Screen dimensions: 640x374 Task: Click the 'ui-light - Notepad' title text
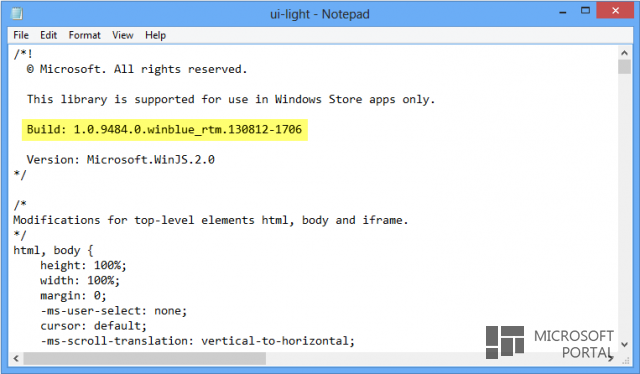click(x=320, y=14)
